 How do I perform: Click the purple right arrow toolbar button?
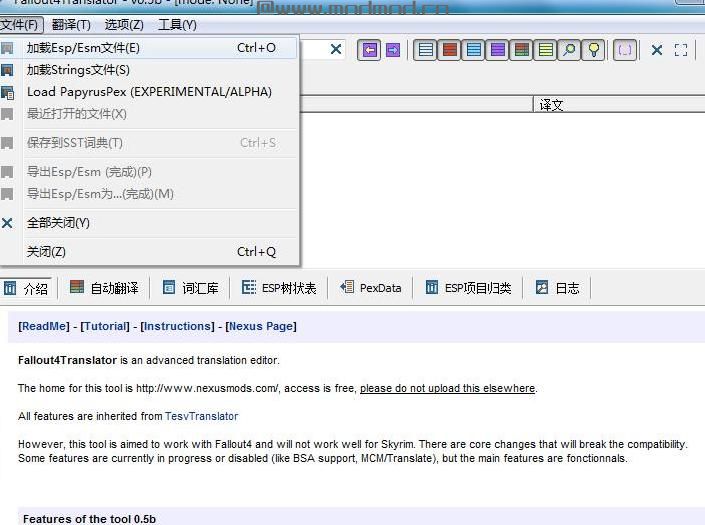[x=393, y=50]
